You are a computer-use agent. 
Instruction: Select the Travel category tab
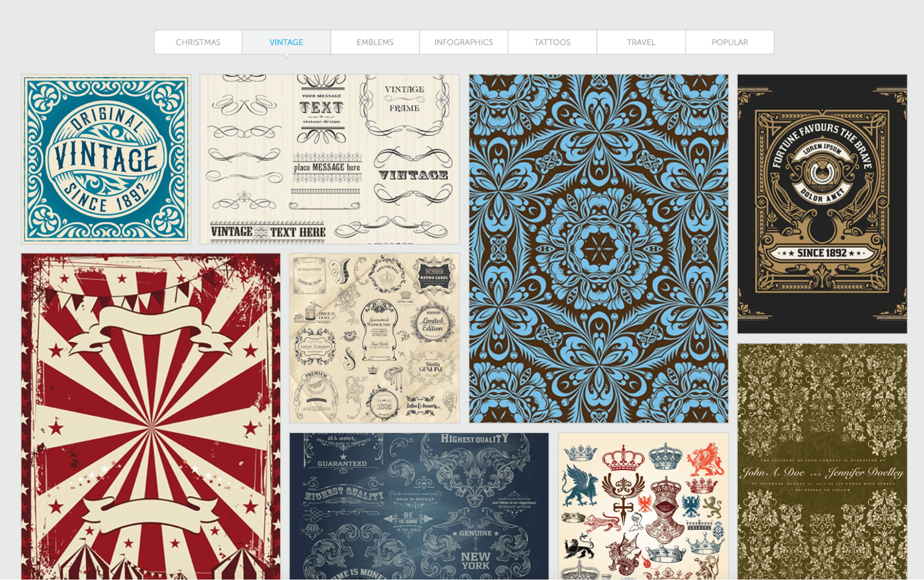[x=641, y=42]
